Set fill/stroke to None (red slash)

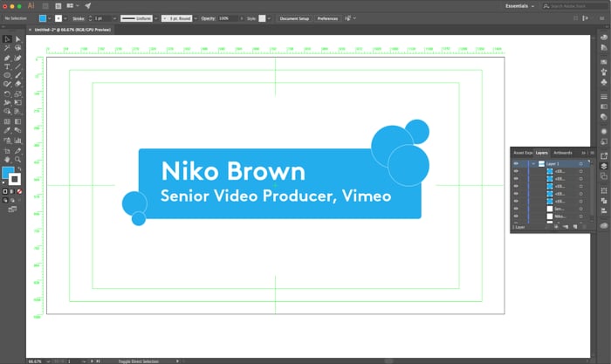(19, 191)
